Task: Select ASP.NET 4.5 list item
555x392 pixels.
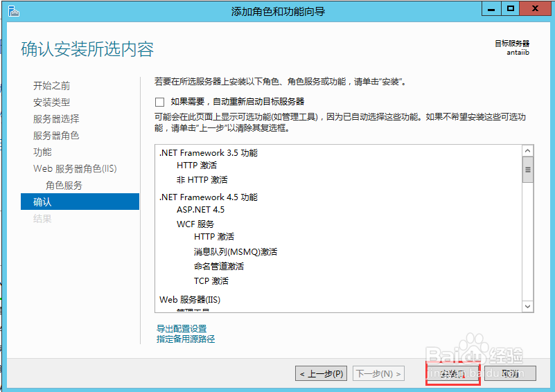Action: [201, 210]
